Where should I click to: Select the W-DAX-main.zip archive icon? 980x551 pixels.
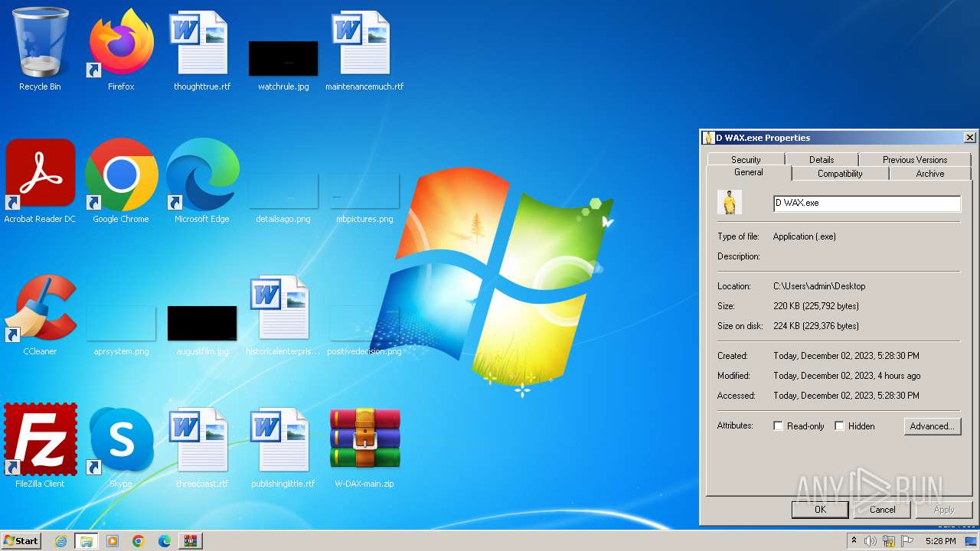point(364,438)
